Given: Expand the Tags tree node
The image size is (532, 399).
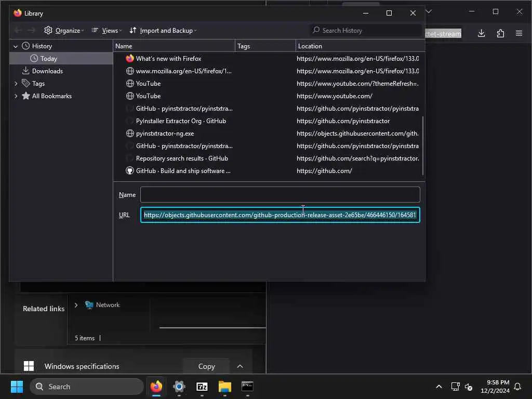Looking at the screenshot, I should [x=16, y=84].
